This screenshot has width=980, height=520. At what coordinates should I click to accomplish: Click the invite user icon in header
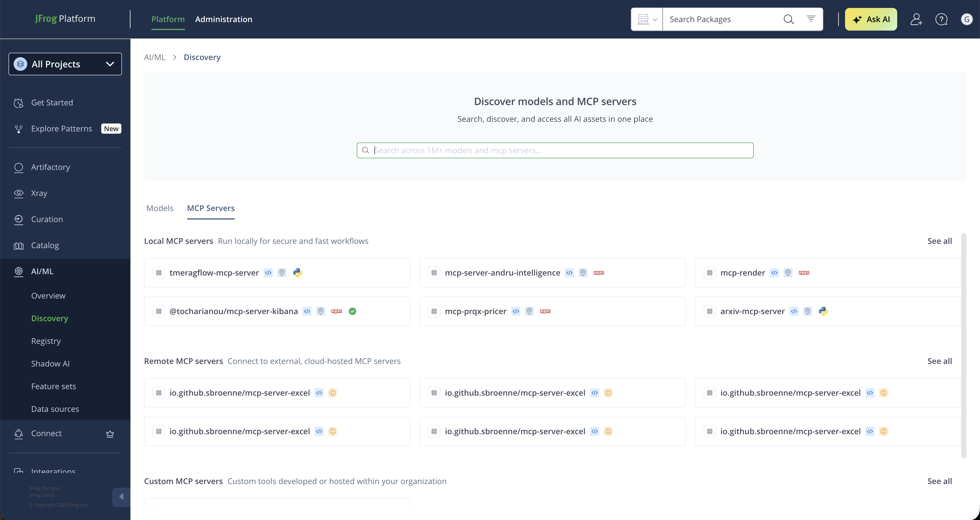click(x=916, y=19)
